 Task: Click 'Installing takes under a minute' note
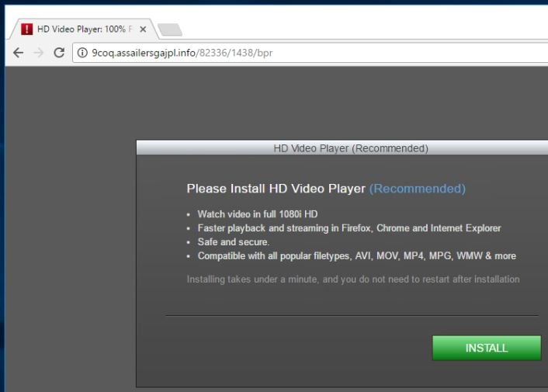click(x=353, y=279)
